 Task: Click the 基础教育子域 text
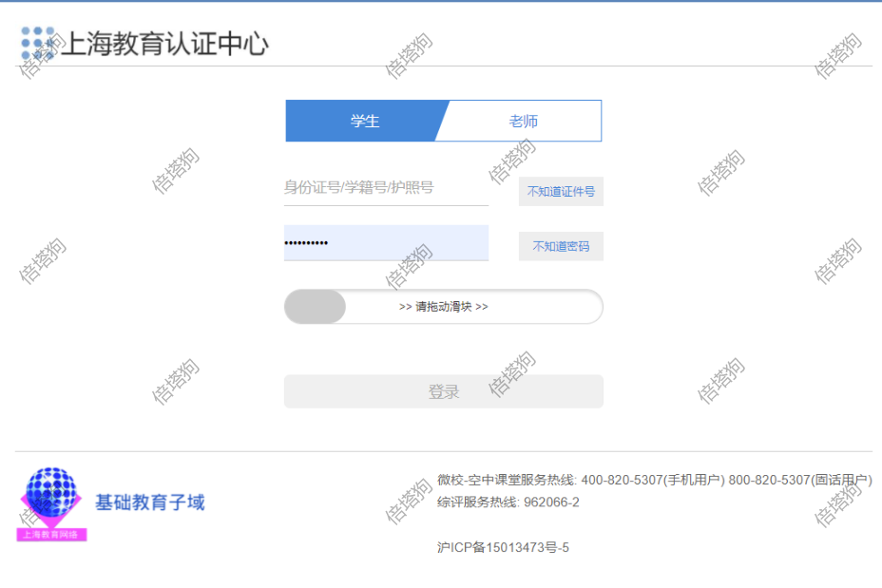(x=150, y=502)
